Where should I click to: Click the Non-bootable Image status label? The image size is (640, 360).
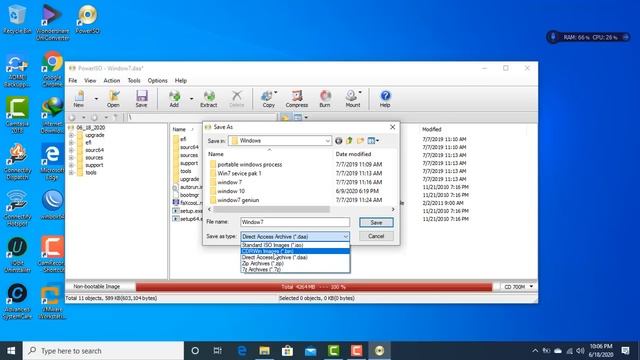click(97, 287)
